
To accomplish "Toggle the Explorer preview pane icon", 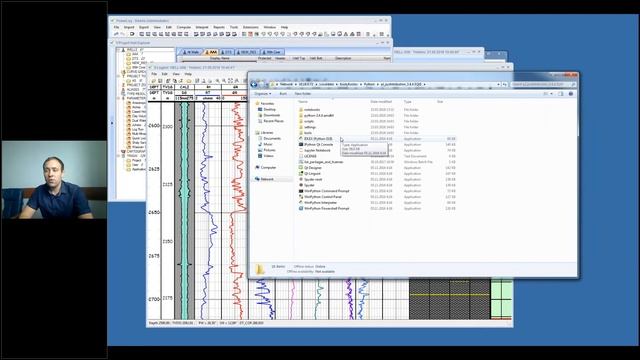I will (560, 93).
